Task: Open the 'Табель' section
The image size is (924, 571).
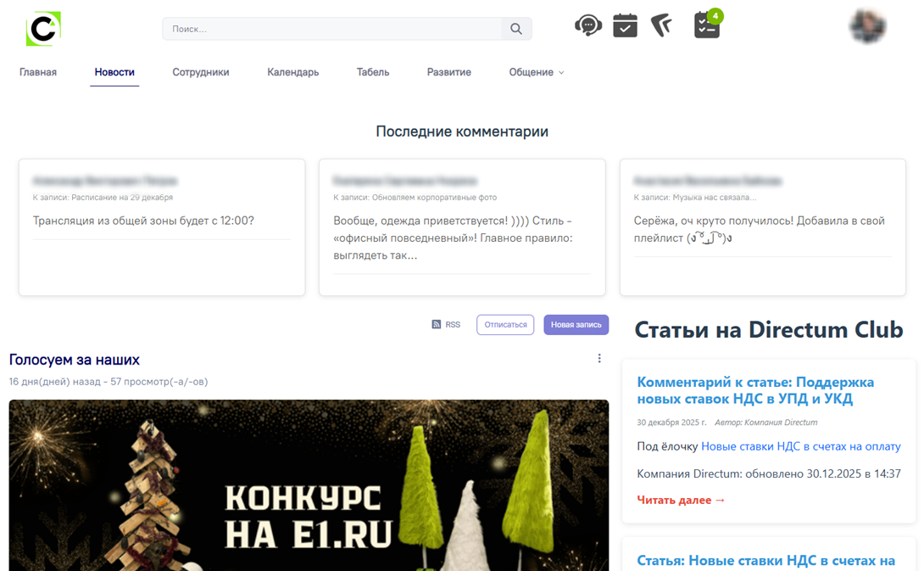Action: [x=373, y=72]
